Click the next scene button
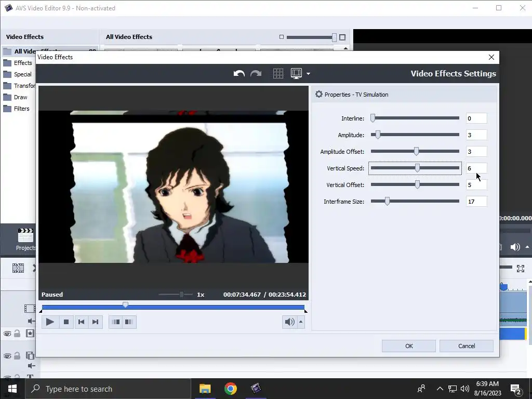This screenshot has width=532, height=399. [129, 322]
